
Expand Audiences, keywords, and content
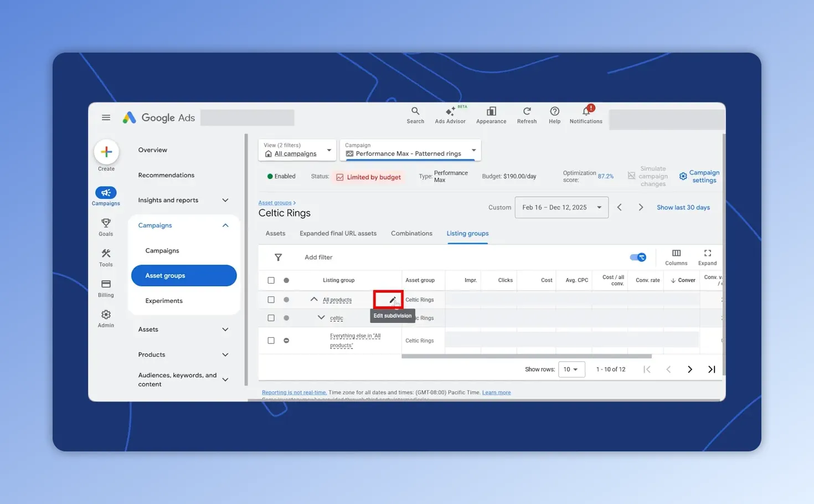pyautogui.click(x=225, y=379)
